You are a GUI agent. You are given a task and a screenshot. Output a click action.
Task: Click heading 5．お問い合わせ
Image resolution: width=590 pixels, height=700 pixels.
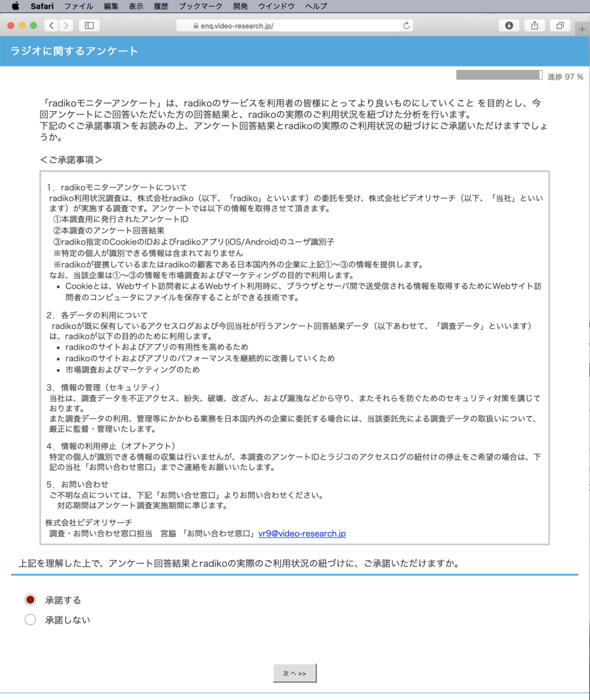(x=77, y=484)
